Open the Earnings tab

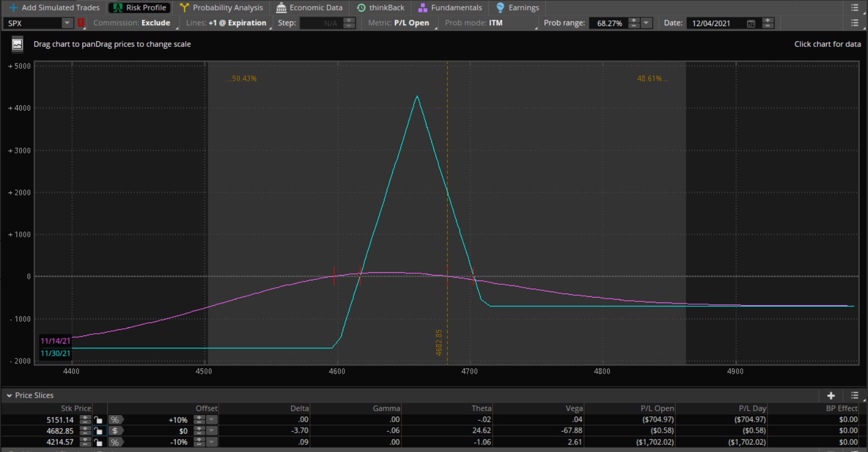click(x=518, y=8)
